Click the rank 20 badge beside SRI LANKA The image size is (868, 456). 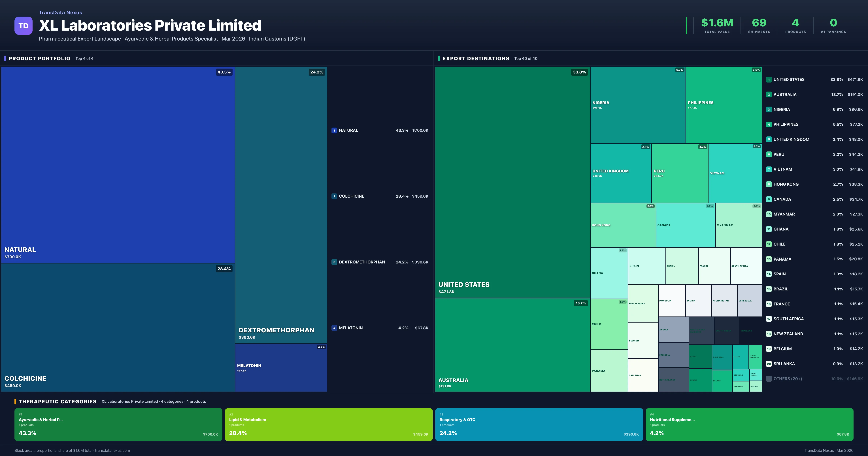coord(769,364)
